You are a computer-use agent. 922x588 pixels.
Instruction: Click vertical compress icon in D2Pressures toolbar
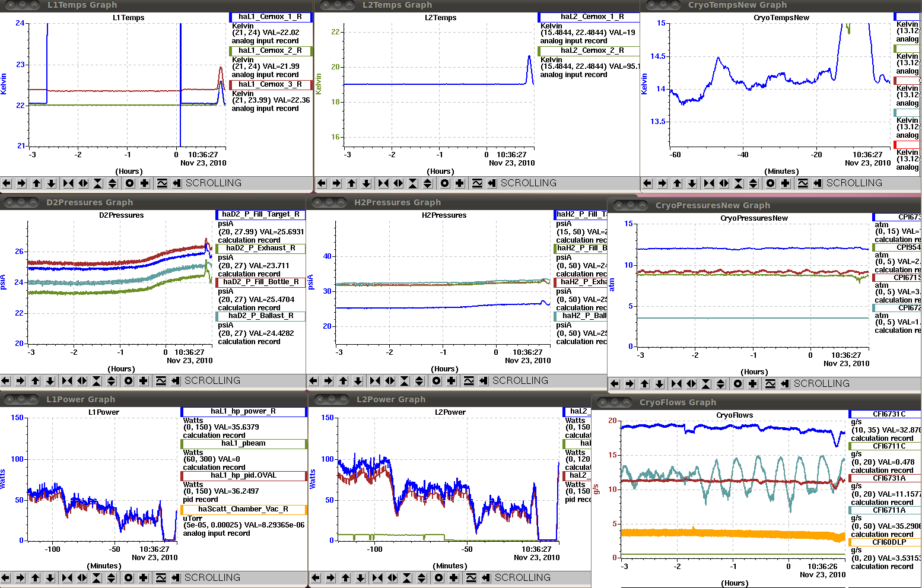coord(97,381)
